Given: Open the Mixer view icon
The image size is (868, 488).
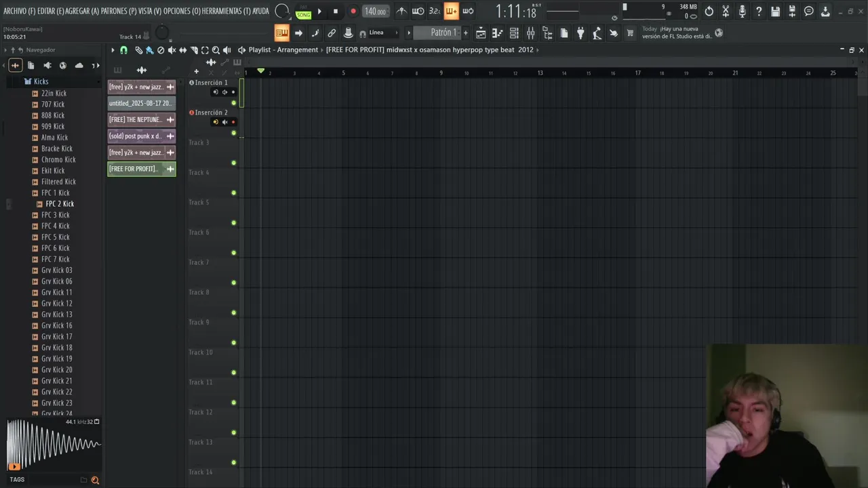Looking at the screenshot, I should pyautogui.click(x=530, y=33).
